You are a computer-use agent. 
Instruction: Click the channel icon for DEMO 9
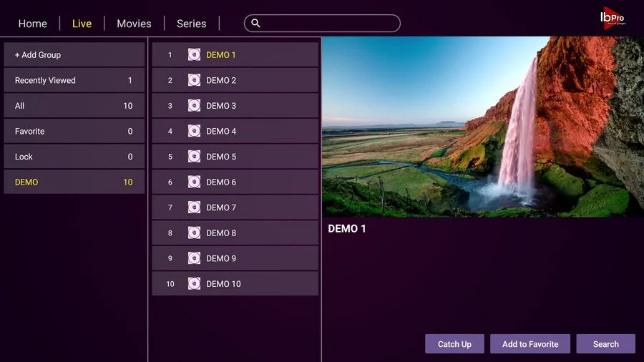[x=194, y=258]
